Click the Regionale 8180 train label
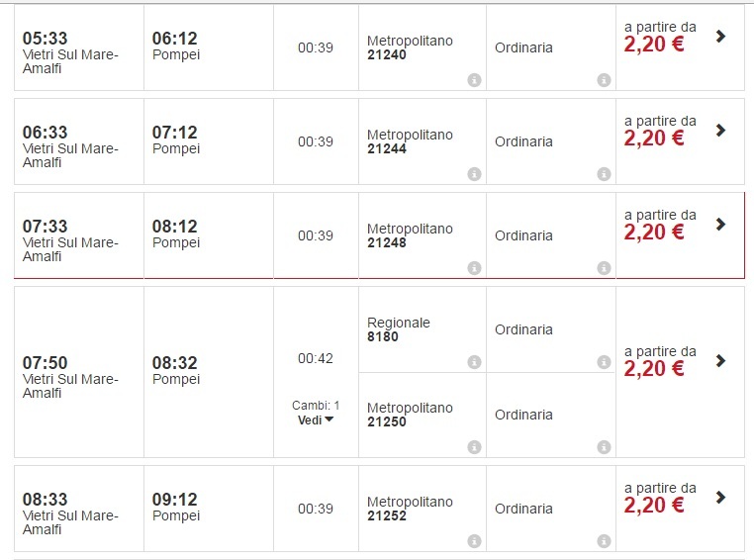The width and height of the screenshot is (754, 560). coord(399,329)
